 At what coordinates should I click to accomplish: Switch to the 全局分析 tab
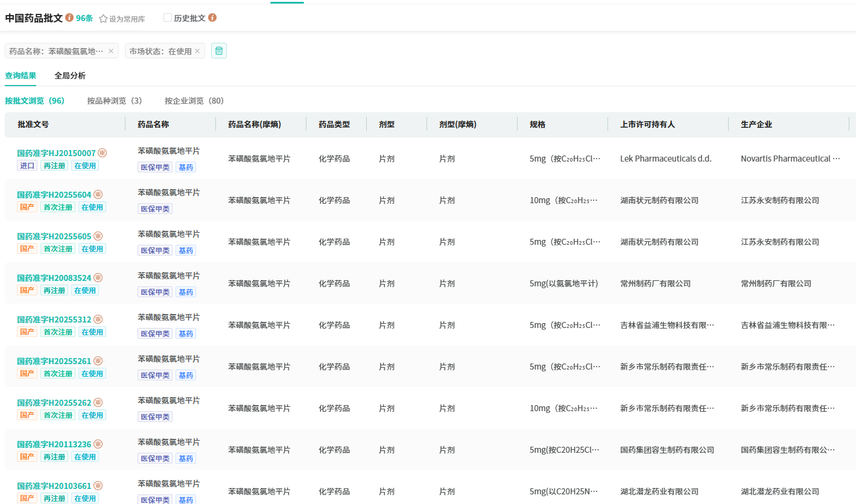pos(70,76)
